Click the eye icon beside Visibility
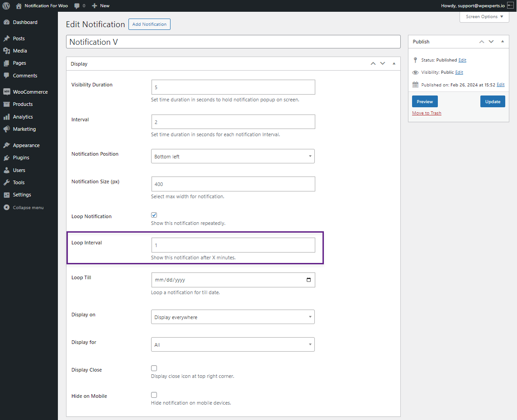517x420 pixels. coord(415,72)
